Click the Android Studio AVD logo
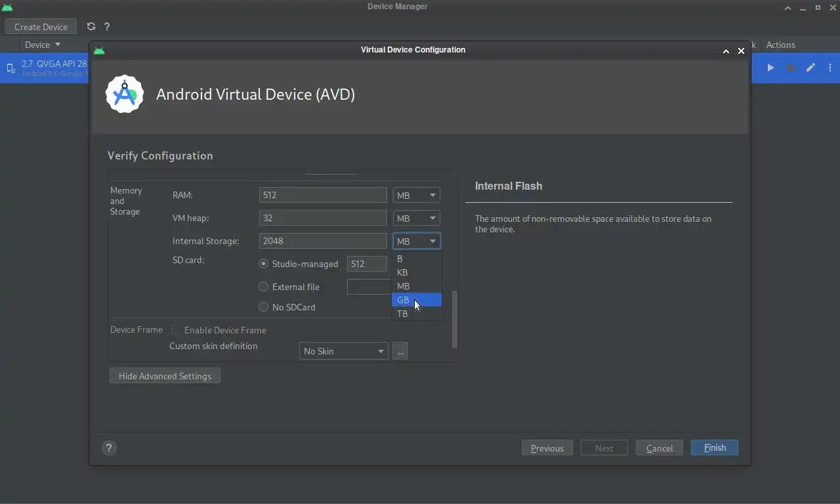840x504 pixels. [x=125, y=94]
